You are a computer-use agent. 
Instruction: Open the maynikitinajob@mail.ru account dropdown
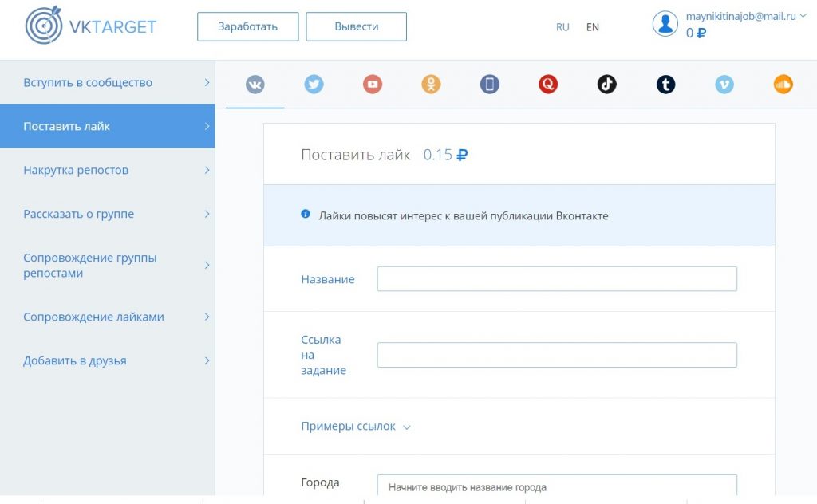click(x=746, y=16)
